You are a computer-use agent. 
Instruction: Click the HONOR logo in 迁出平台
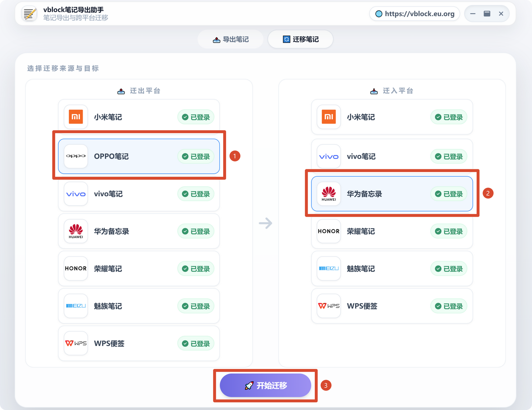[x=76, y=268]
